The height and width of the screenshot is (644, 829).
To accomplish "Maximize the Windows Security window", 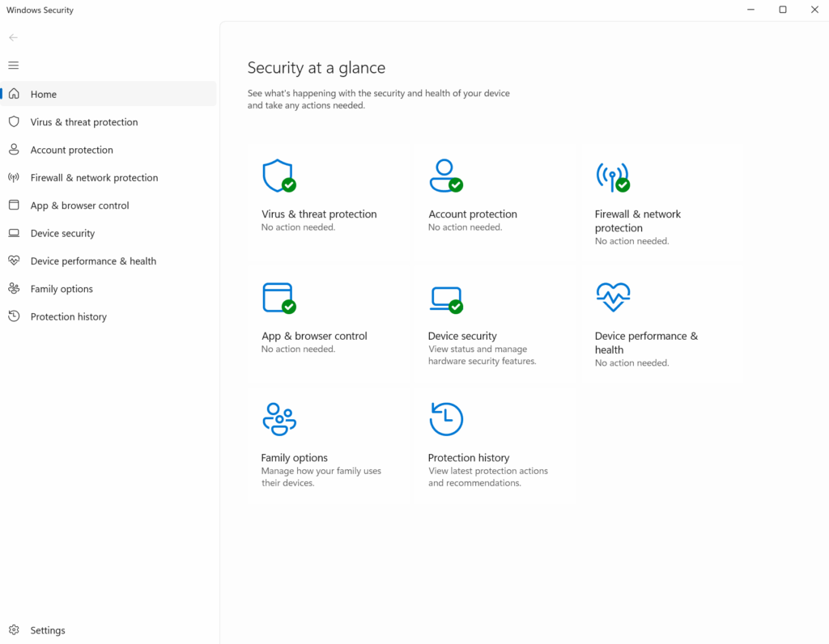I will click(x=782, y=10).
